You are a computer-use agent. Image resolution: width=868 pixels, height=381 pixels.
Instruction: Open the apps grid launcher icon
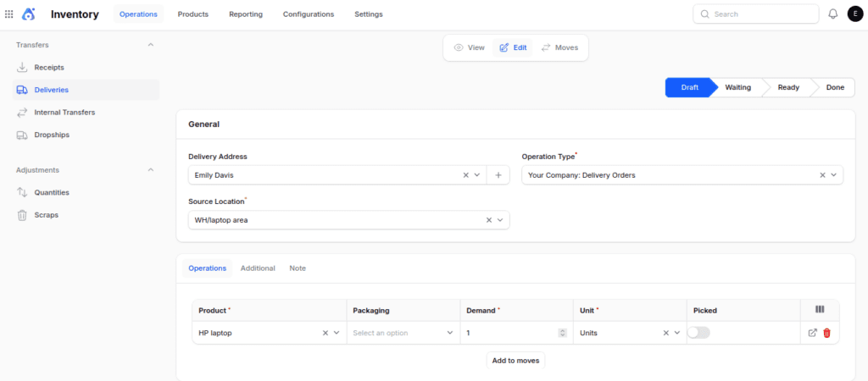8,14
